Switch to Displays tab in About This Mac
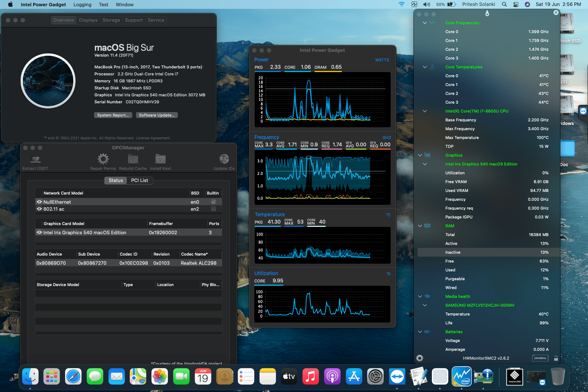588x392 pixels. pos(88,20)
